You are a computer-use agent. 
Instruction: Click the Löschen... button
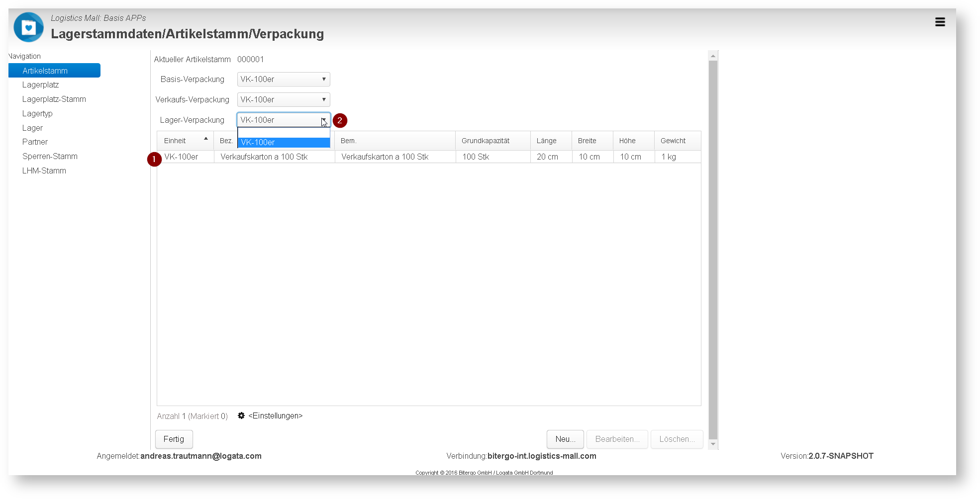point(677,439)
